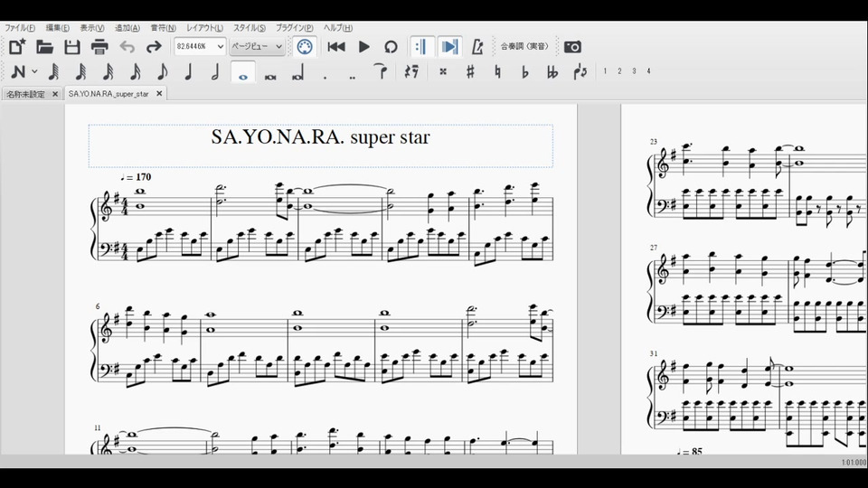Open the zoom level dropdown 82.6446%

[x=200, y=46]
